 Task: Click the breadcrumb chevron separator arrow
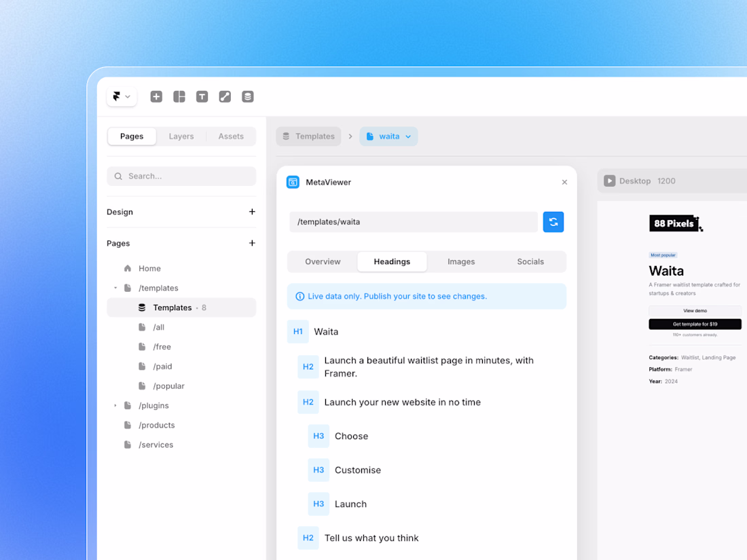pyautogui.click(x=350, y=136)
